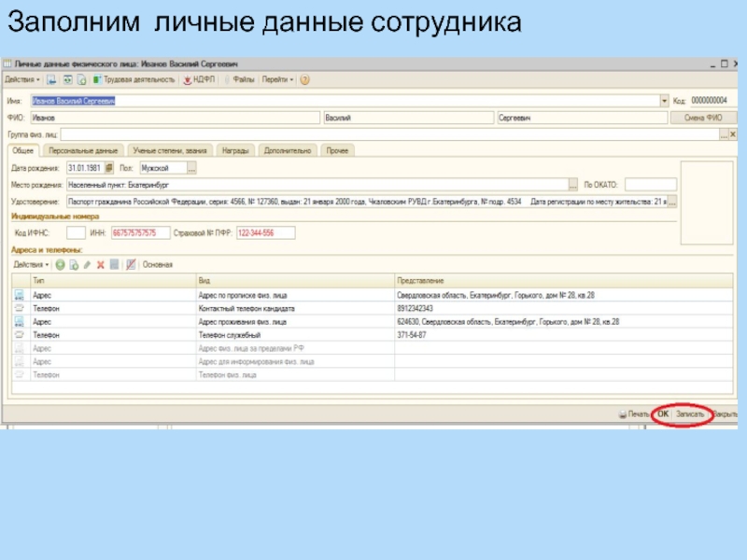Open the Перейти dropdown menu
The height and width of the screenshot is (560, 747).
(277, 80)
